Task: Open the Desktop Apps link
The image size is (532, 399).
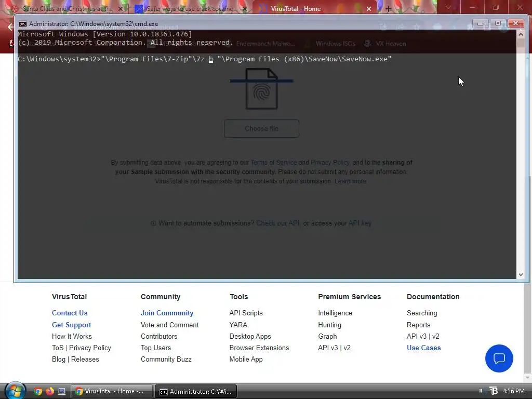Action: pyautogui.click(x=250, y=336)
